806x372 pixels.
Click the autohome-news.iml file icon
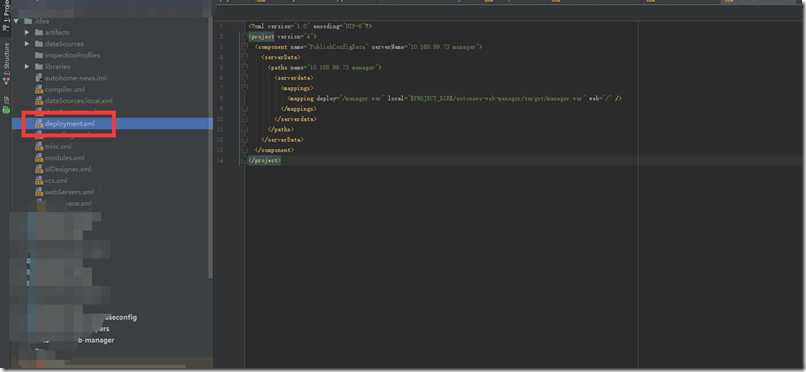coord(39,78)
